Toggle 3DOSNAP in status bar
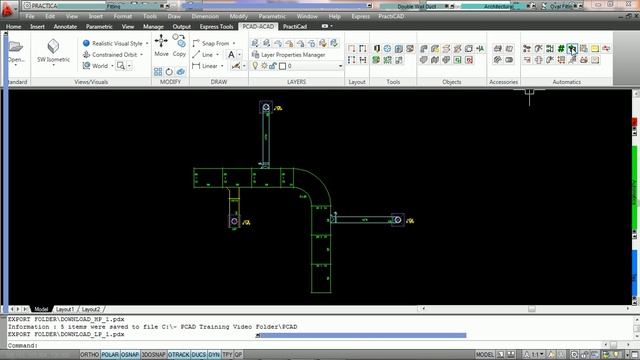 (x=153, y=355)
